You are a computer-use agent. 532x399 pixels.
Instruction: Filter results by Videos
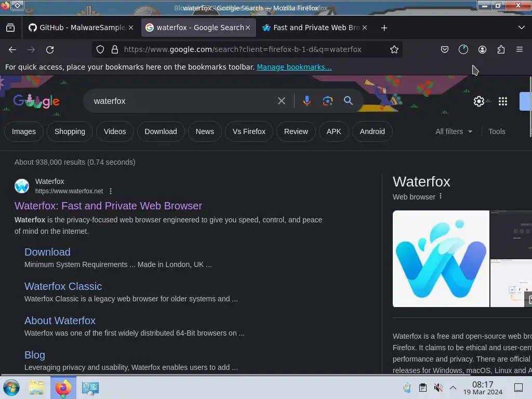click(x=115, y=131)
